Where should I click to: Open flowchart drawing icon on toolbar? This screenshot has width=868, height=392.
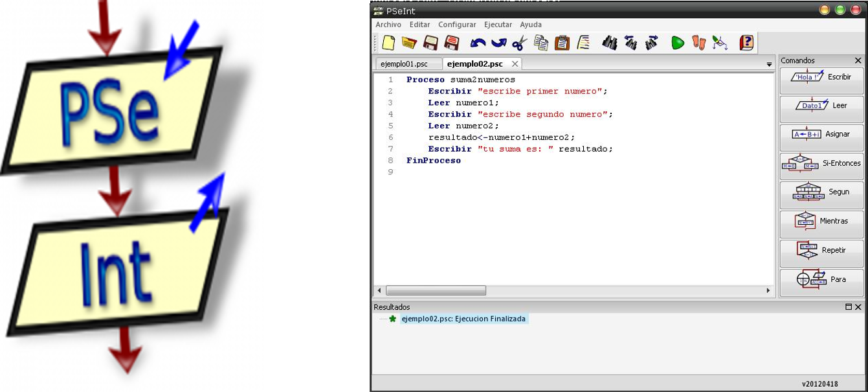click(721, 43)
